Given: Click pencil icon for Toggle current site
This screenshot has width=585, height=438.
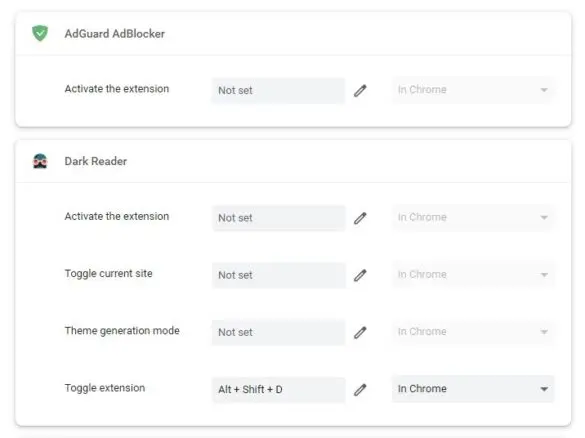Looking at the screenshot, I should click(x=360, y=275).
